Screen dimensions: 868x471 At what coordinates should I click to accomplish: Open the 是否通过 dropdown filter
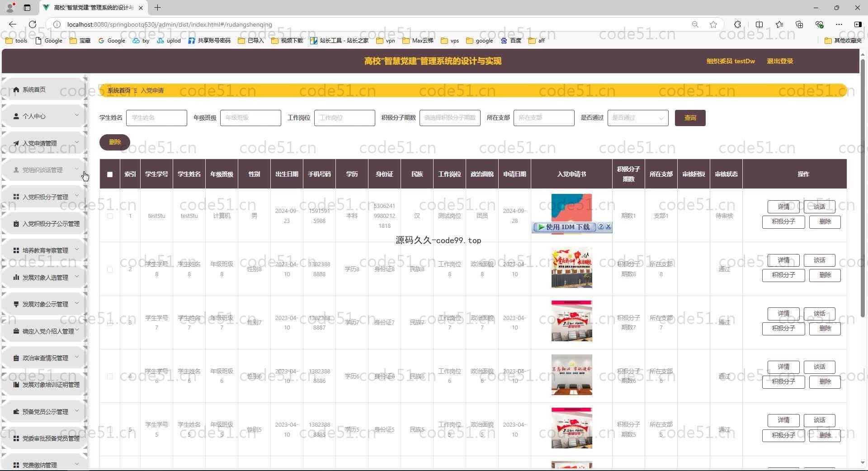tap(638, 118)
